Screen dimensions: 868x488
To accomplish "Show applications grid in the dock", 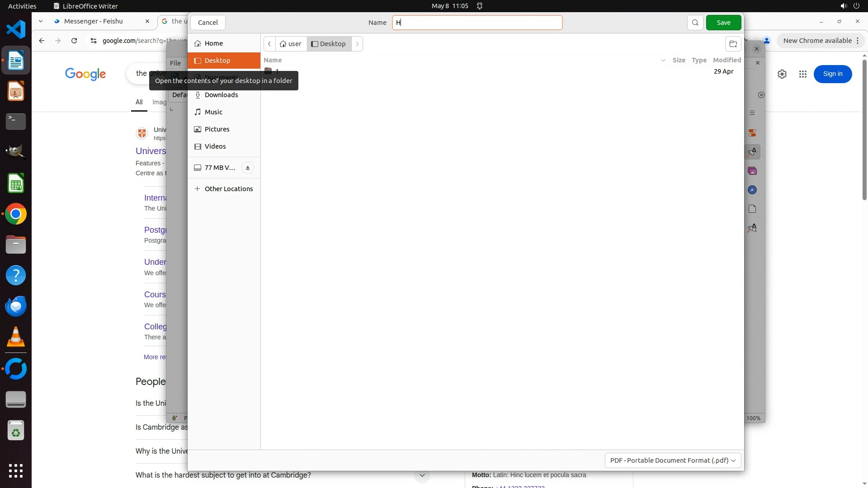I will [16, 470].
